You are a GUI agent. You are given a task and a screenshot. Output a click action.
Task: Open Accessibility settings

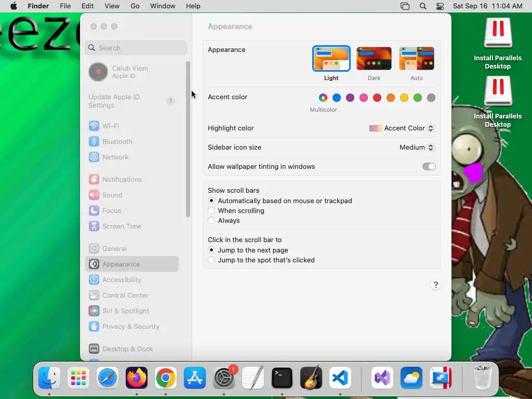[x=131, y=280]
